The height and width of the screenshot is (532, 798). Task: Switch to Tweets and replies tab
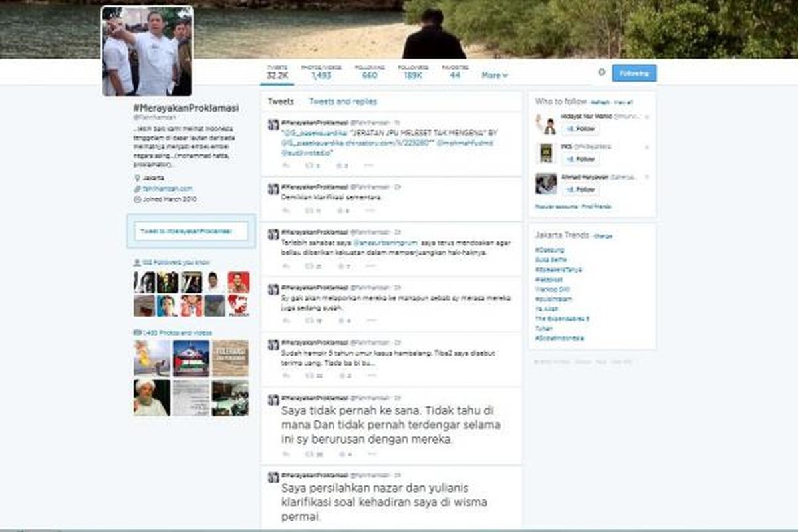coord(342,102)
